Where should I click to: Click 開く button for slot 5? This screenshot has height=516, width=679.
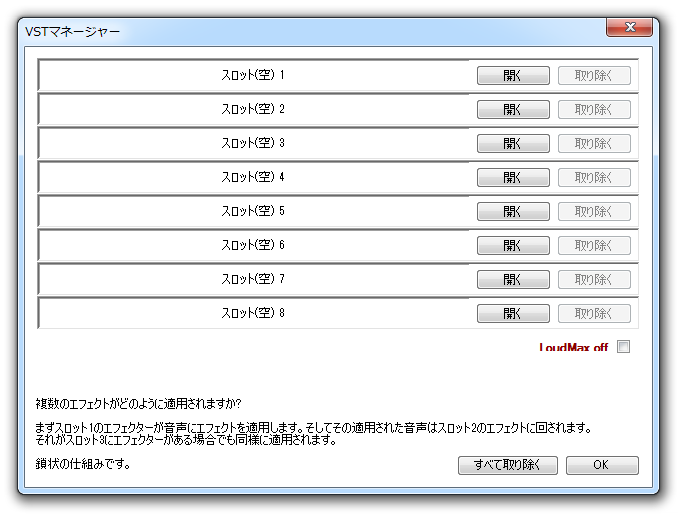(513, 212)
